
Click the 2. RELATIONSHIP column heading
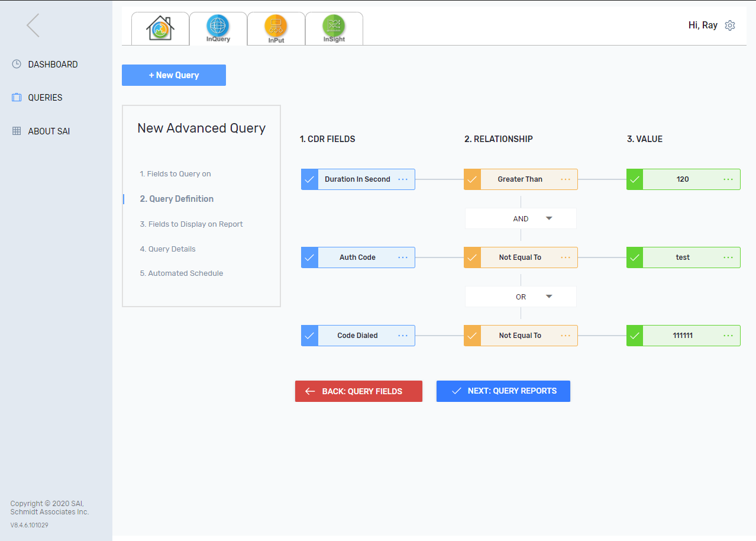tap(499, 139)
